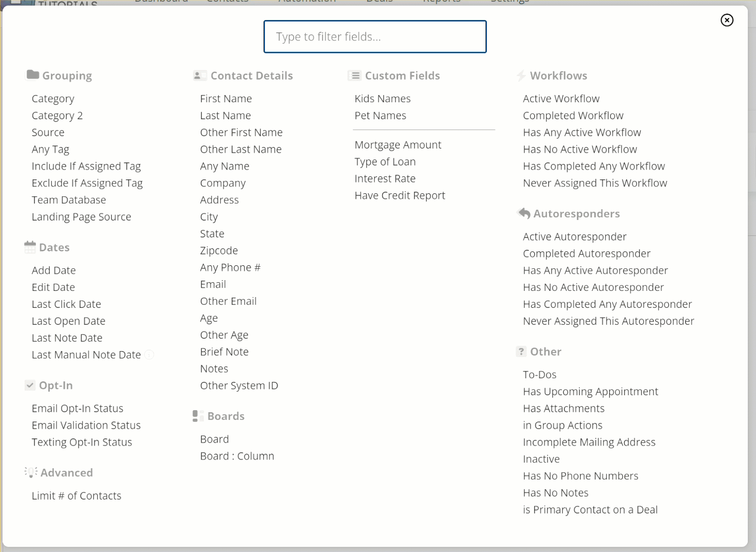
Task: Click the info icon beside Last Manual Note Date
Action: tap(149, 355)
